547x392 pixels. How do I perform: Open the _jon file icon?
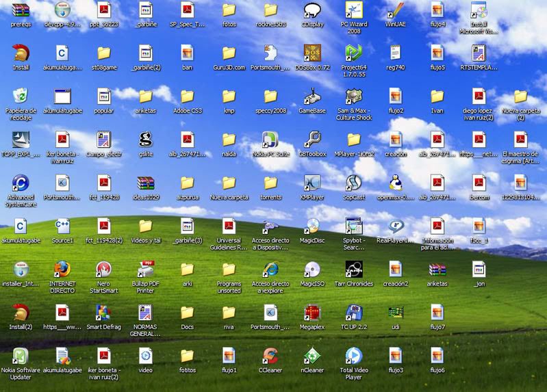(479, 270)
